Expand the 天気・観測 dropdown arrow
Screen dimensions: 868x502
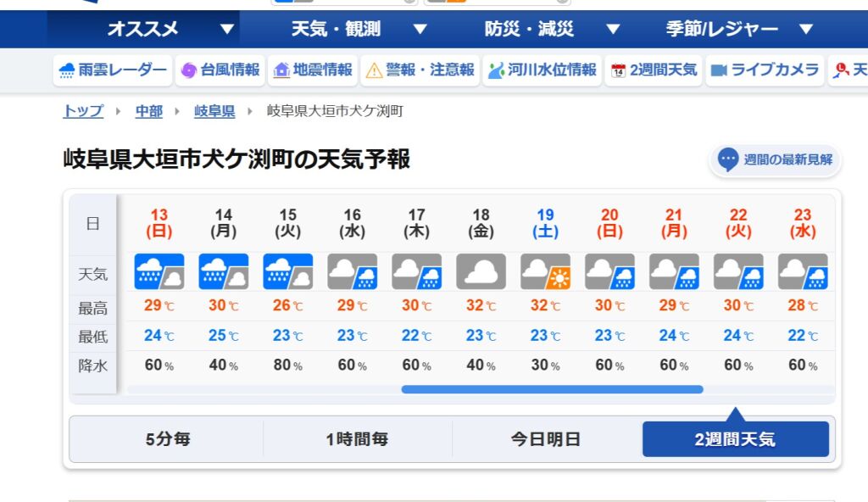coord(420,29)
